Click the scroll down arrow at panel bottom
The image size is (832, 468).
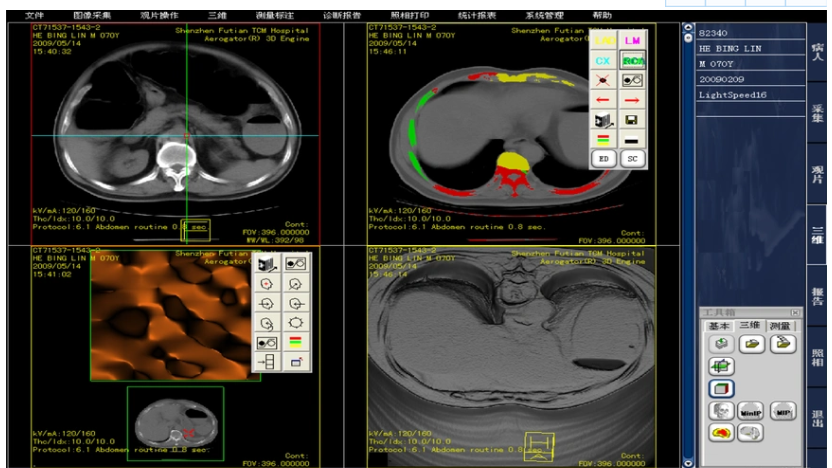click(688, 463)
